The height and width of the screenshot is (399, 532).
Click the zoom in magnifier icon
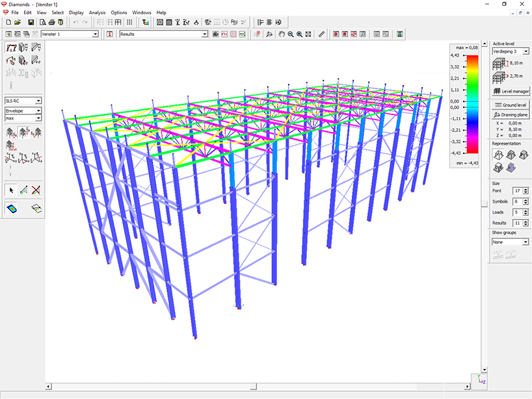point(299,34)
